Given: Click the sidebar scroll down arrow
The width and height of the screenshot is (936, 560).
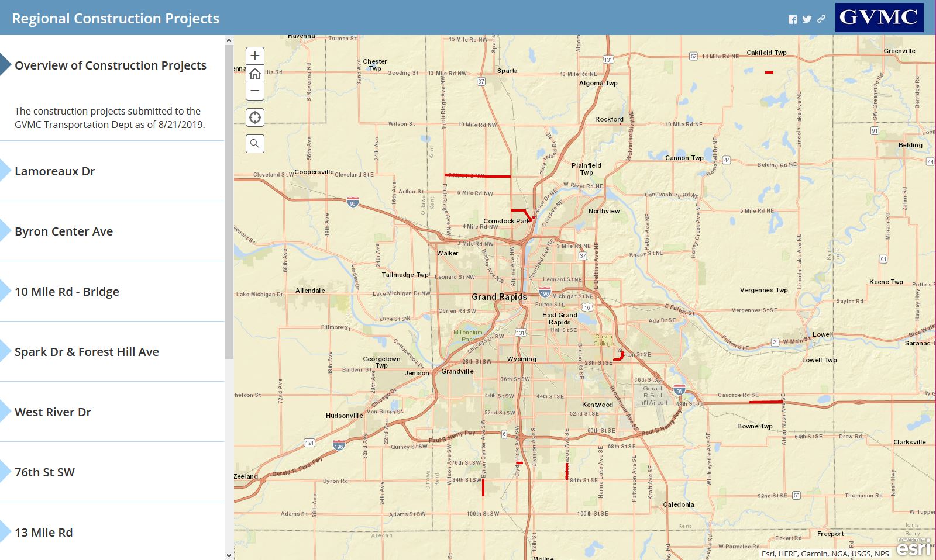Looking at the screenshot, I should (x=229, y=555).
